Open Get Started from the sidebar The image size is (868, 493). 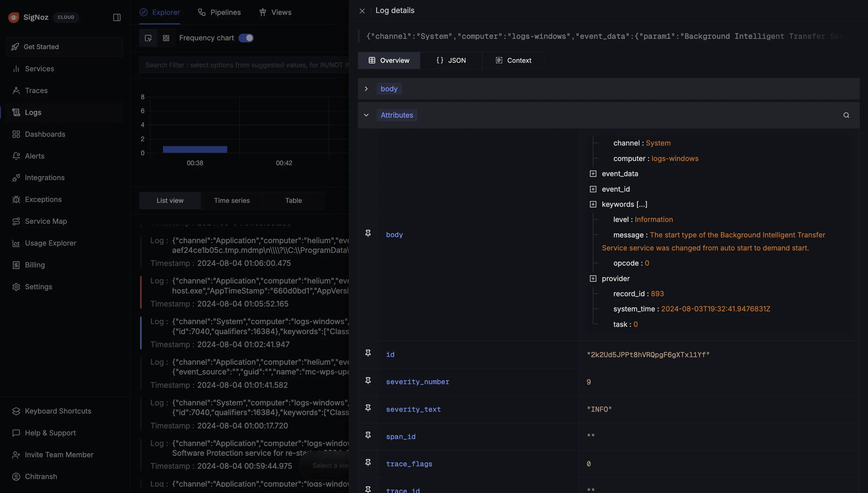(x=65, y=47)
